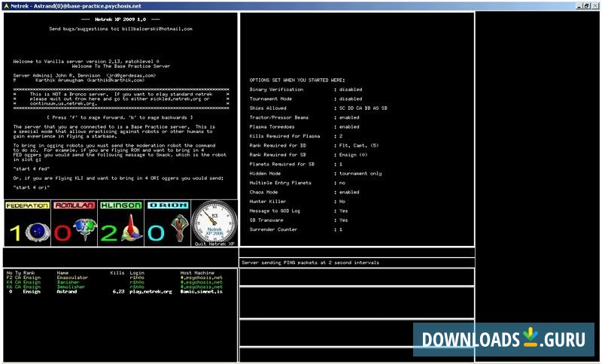Click the Binary Verification option line
The image size is (602, 364).
tap(306, 89)
